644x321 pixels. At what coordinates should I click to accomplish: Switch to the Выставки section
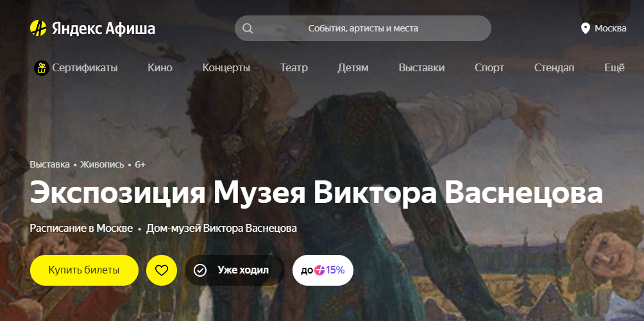coord(422,68)
